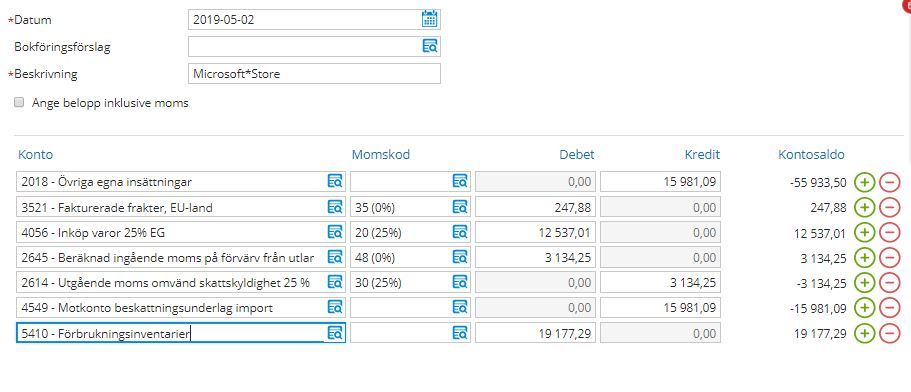Open the Bokföringsförslag lookup icon
The height and width of the screenshot is (392, 911).
(x=429, y=46)
